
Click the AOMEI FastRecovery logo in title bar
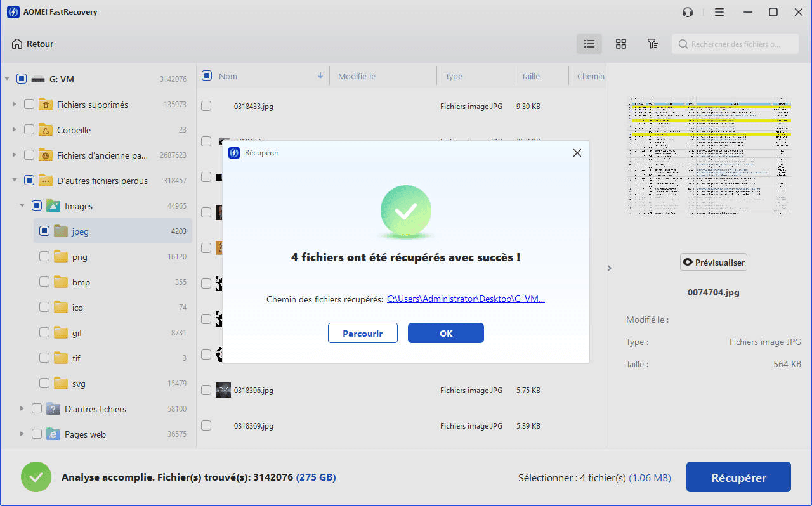(13, 12)
